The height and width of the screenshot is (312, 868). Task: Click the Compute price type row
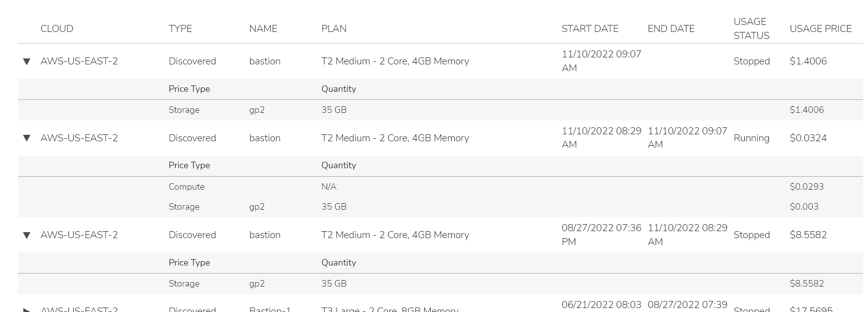pyautogui.click(x=186, y=187)
